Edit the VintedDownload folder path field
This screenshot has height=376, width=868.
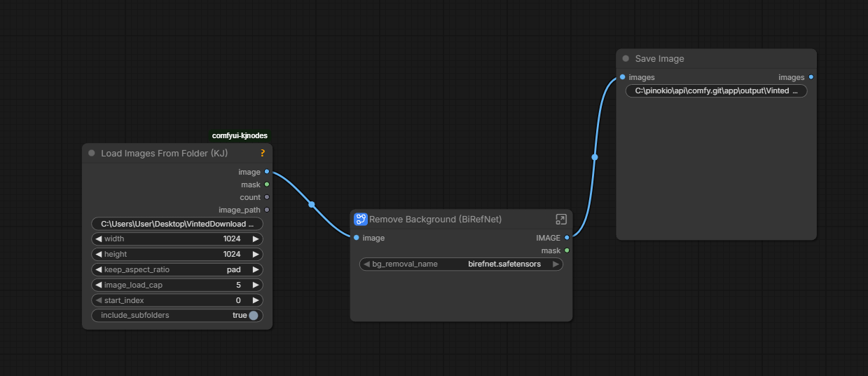coord(177,224)
